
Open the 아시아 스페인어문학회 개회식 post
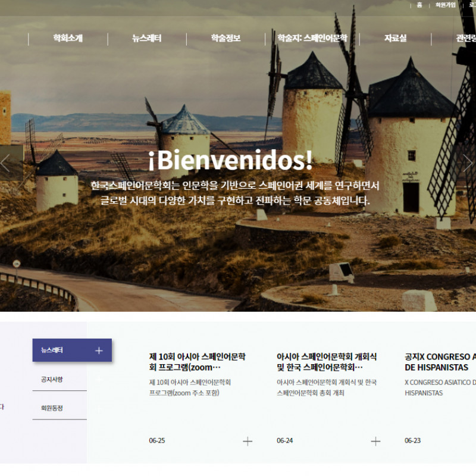[326, 362]
